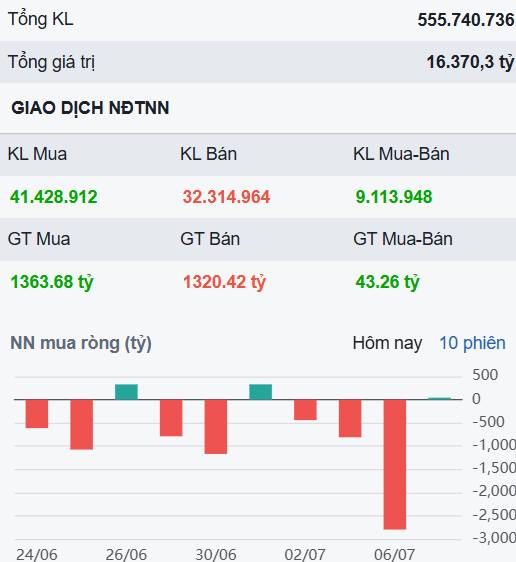Click the -1,500 y-axis label
Image resolution: width=516 pixels, height=562 pixels.
(x=494, y=468)
